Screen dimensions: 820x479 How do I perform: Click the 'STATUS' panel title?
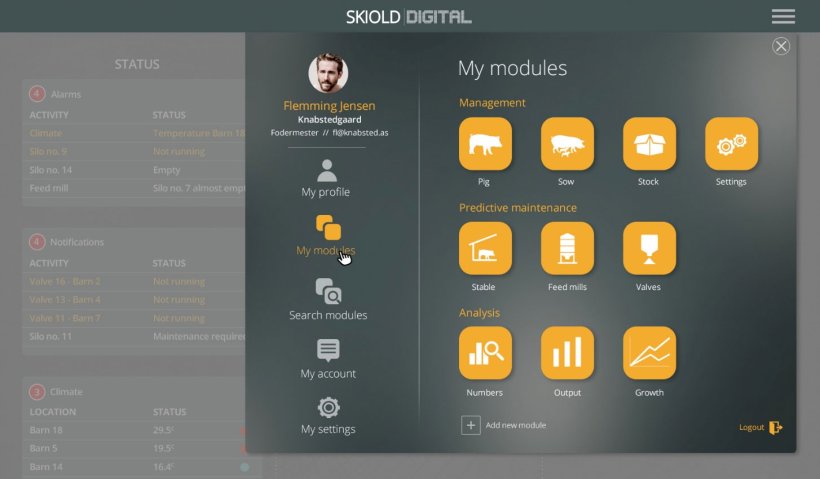point(137,64)
